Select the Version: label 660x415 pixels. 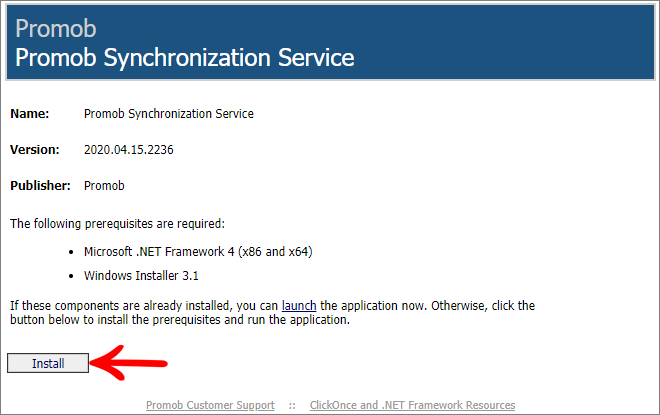[x=35, y=150]
